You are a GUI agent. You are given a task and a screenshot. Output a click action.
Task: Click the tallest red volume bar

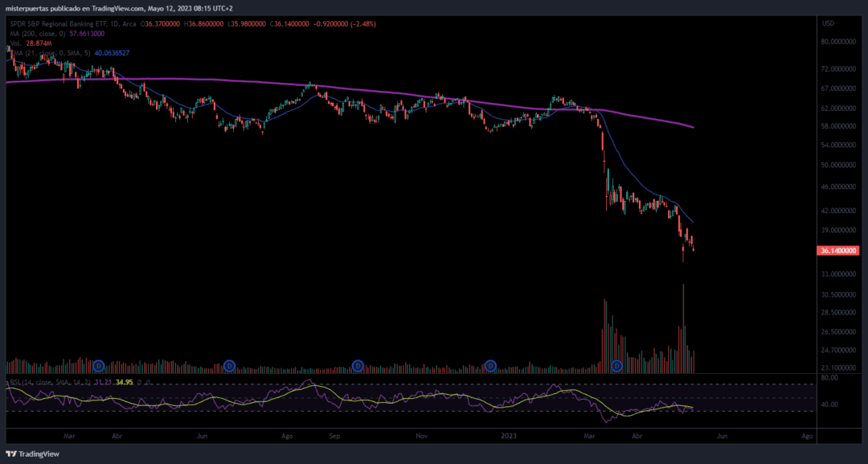pos(683,330)
